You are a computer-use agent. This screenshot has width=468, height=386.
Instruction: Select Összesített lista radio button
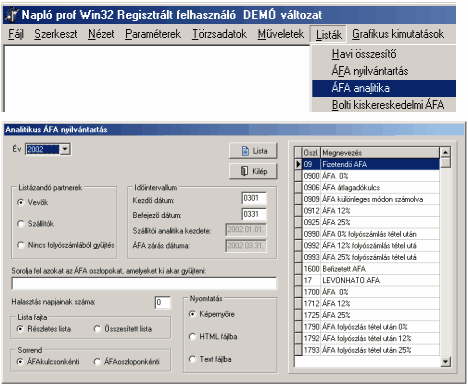click(97, 329)
